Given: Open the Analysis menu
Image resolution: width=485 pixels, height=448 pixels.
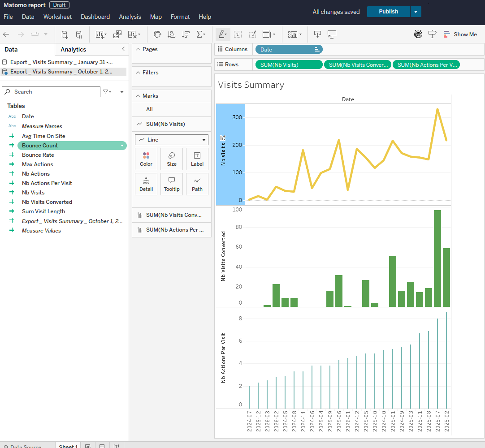Looking at the screenshot, I should [x=130, y=17].
